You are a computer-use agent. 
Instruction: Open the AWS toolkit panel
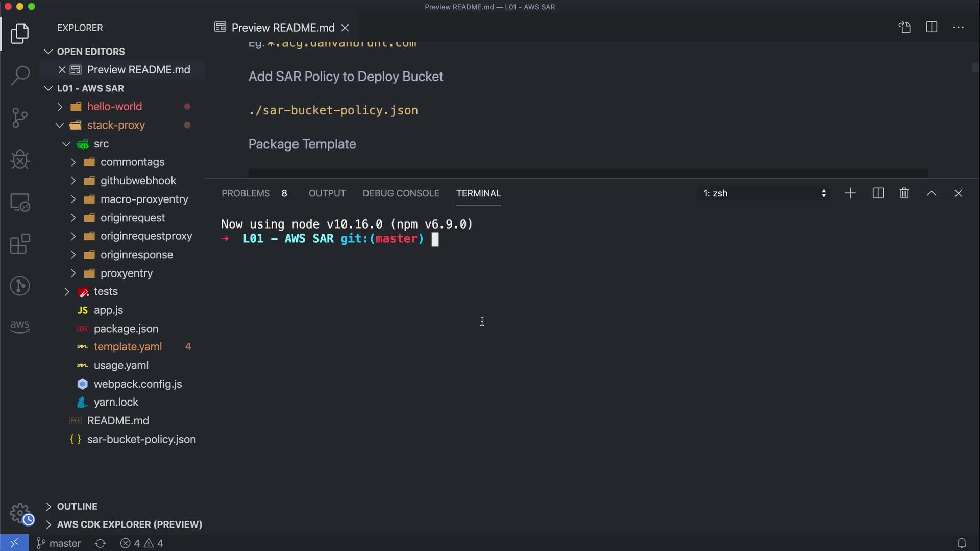(20, 327)
